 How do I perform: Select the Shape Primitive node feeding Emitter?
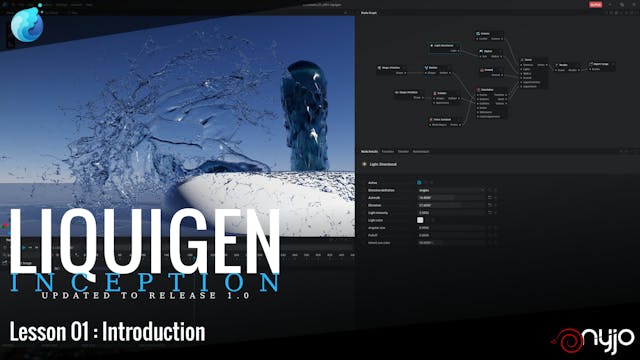[392, 70]
